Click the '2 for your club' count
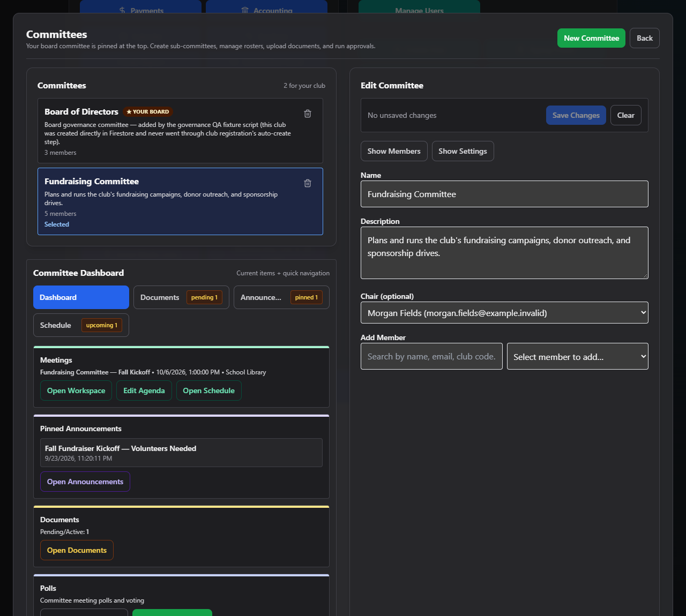 coord(304,86)
